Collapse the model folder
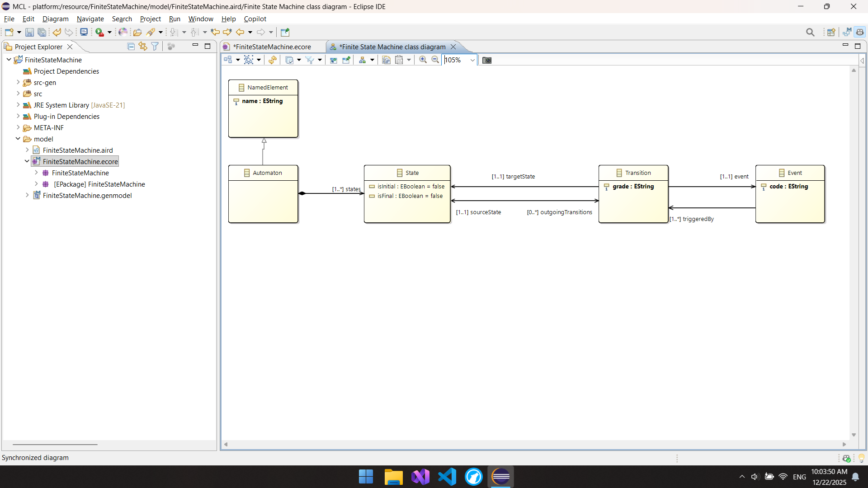This screenshot has width=868, height=488. [18, 139]
